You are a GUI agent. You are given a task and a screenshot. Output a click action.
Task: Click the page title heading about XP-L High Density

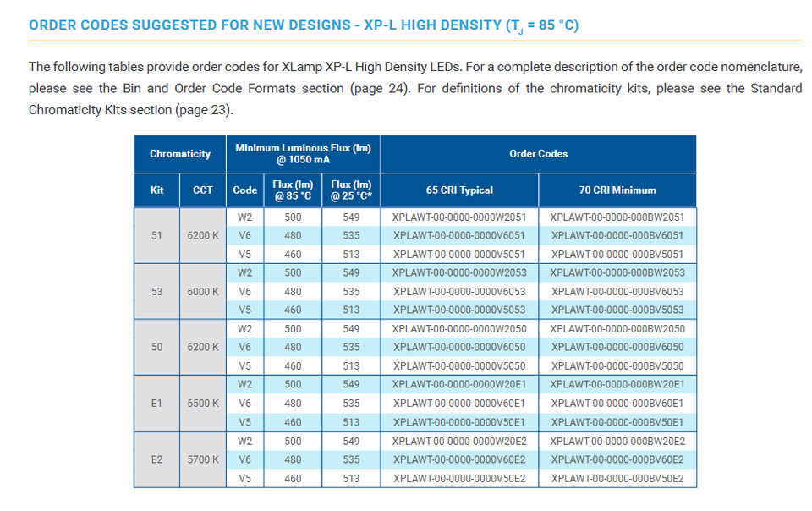coord(304,25)
